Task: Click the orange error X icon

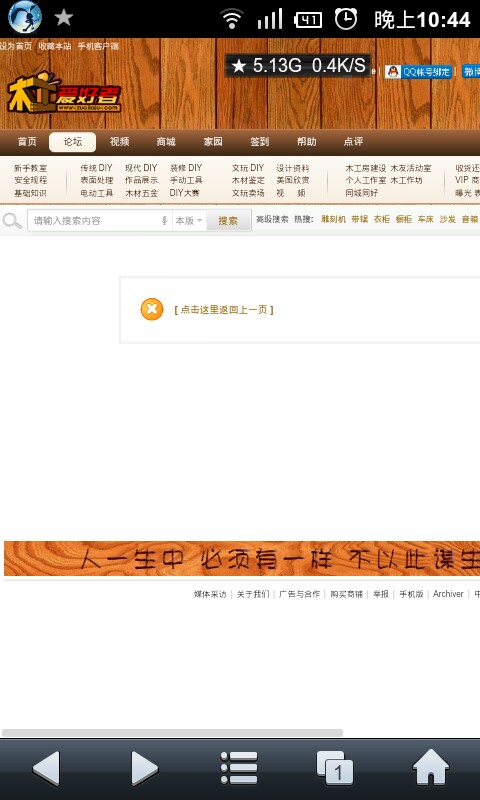Action: pos(152,309)
